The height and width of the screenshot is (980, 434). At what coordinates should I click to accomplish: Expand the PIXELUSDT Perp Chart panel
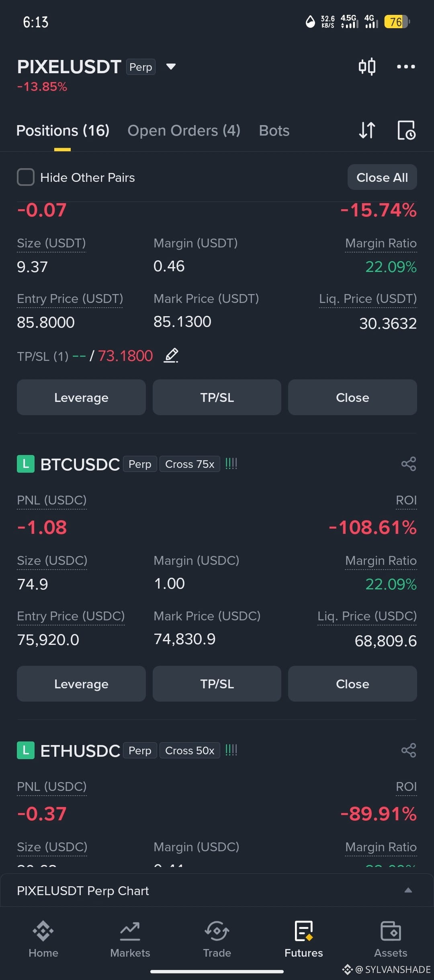coord(408,890)
